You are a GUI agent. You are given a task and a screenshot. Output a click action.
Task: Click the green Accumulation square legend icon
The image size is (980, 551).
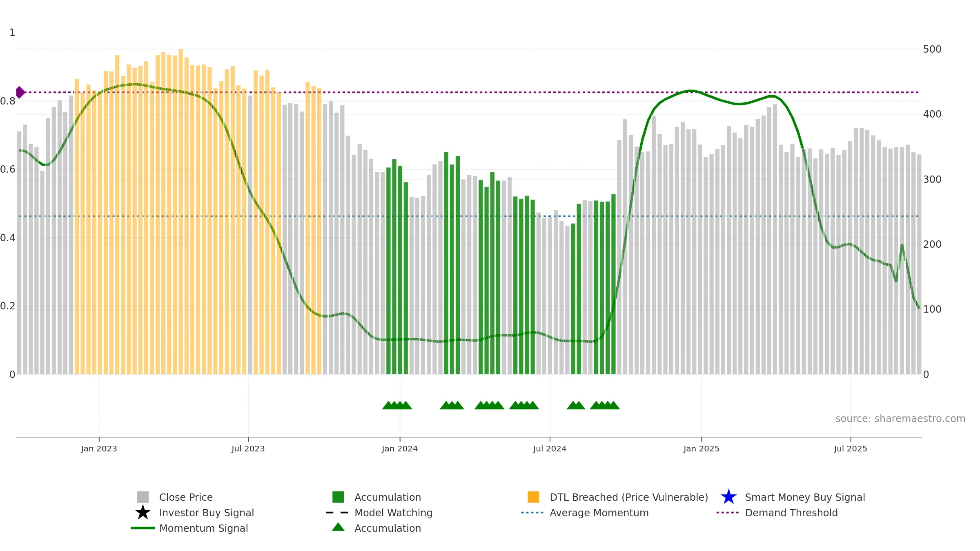[x=338, y=497]
